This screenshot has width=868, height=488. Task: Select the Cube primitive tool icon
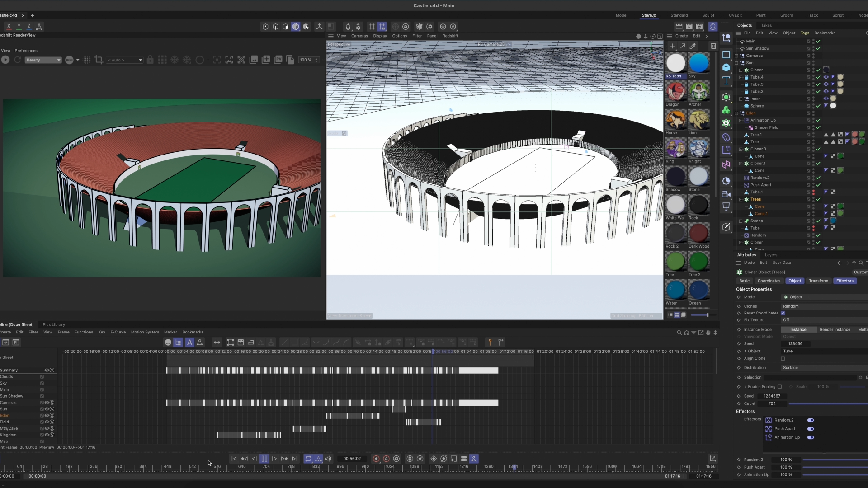[726, 67]
